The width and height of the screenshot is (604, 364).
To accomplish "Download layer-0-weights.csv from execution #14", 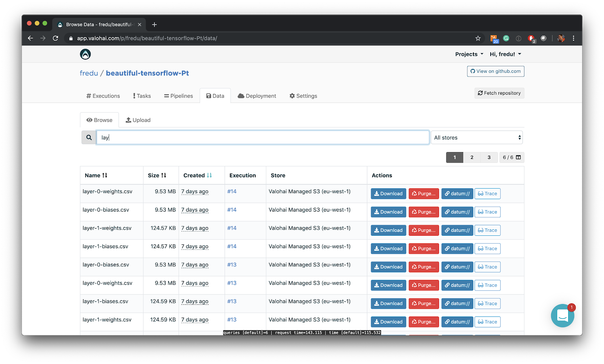I will pyautogui.click(x=388, y=194).
